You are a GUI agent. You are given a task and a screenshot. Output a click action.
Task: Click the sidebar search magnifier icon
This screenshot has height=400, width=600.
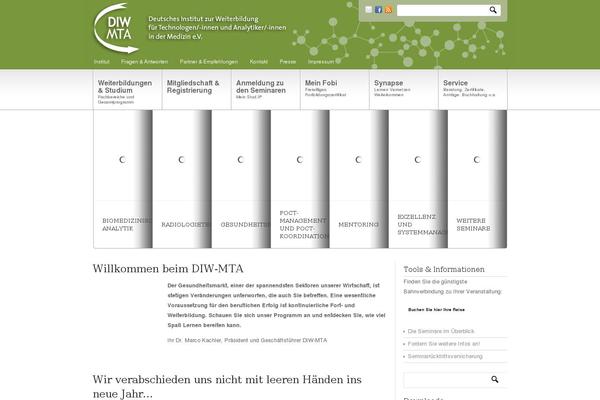pos(494,379)
